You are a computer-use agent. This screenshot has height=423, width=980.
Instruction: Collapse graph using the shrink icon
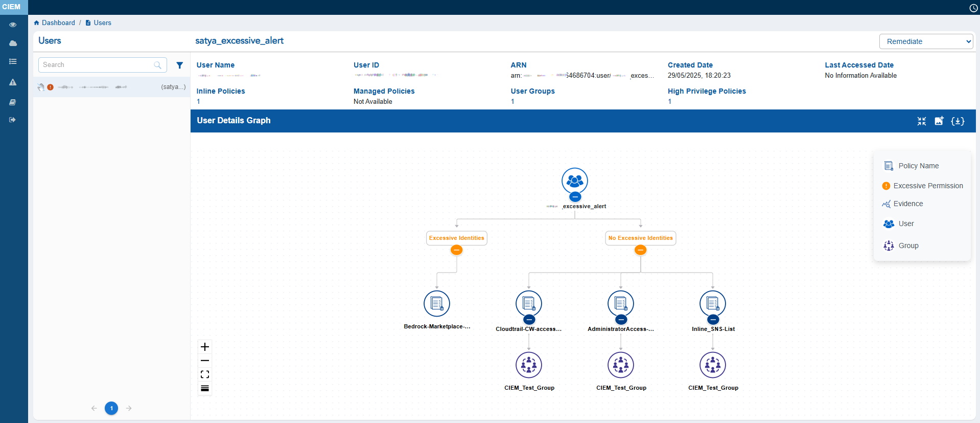click(921, 121)
